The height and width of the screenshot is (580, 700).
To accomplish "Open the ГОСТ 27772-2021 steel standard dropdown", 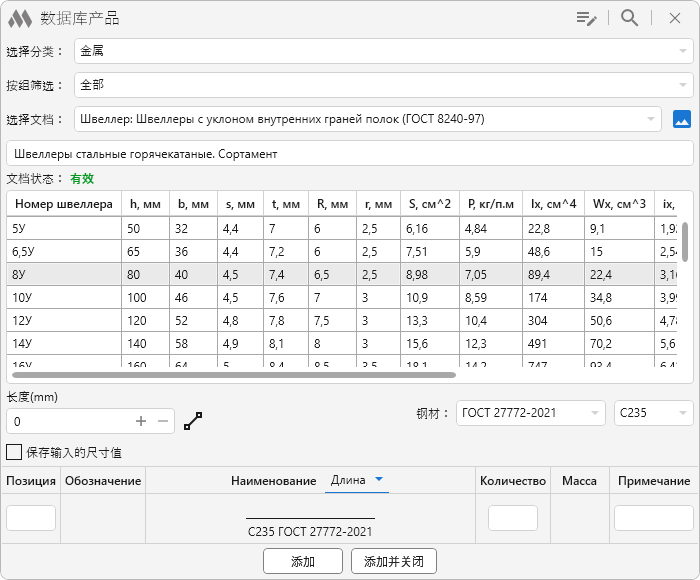I will (596, 412).
